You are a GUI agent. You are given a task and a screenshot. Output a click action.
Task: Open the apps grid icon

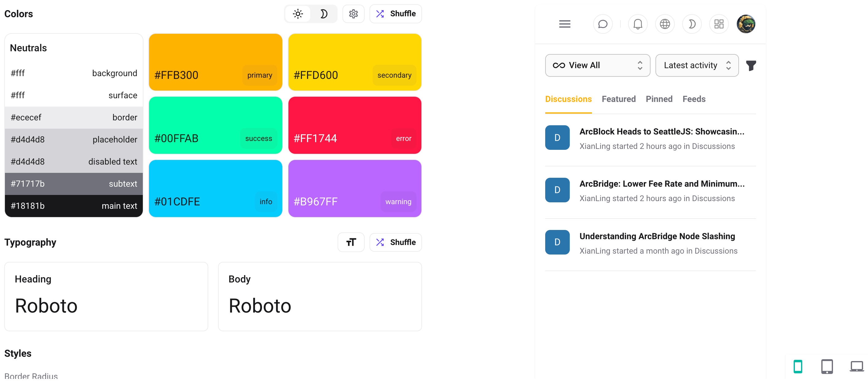[x=719, y=24]
